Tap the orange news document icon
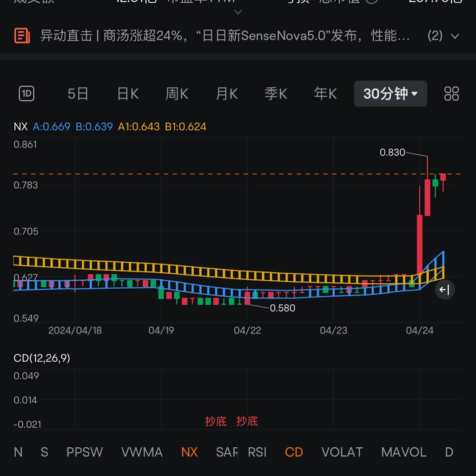Screen dimensions: 476x476 22,36
